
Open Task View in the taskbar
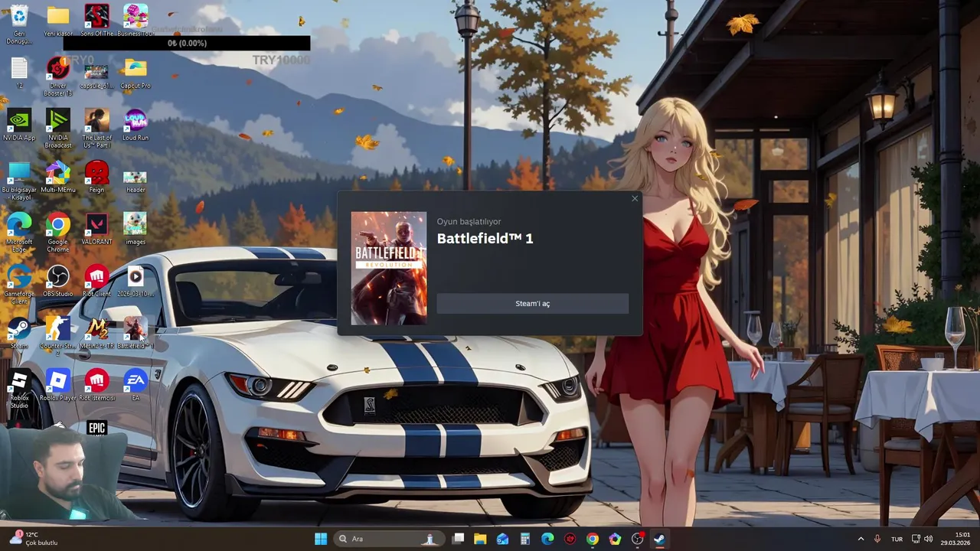458,539
